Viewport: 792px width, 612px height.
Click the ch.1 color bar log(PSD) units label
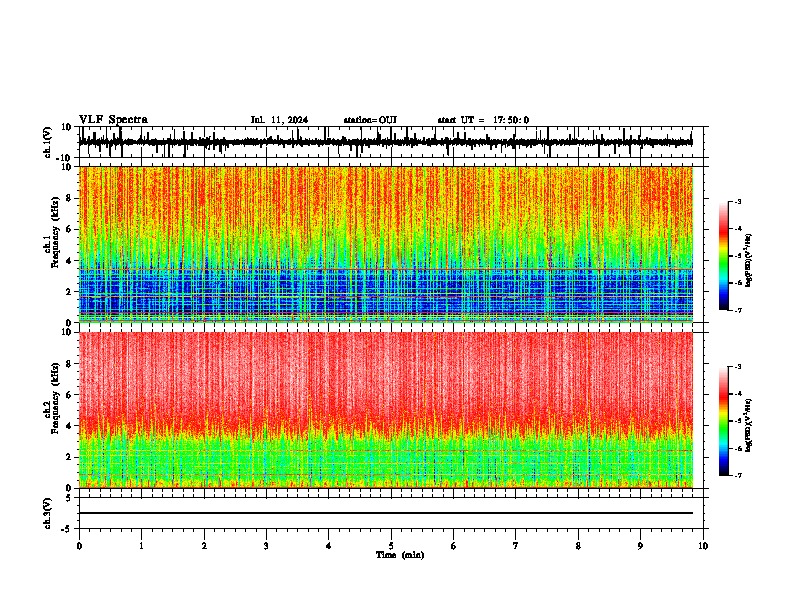click(748, 261)
